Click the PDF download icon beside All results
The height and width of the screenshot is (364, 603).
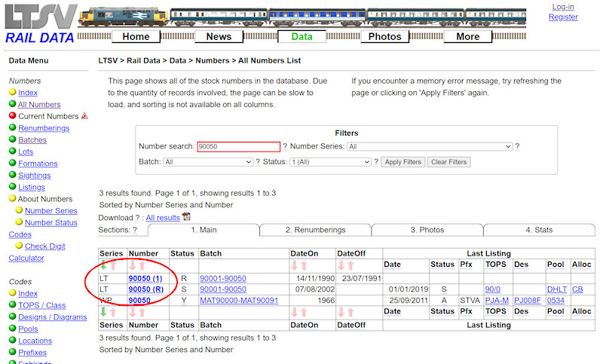pos(187,217)
